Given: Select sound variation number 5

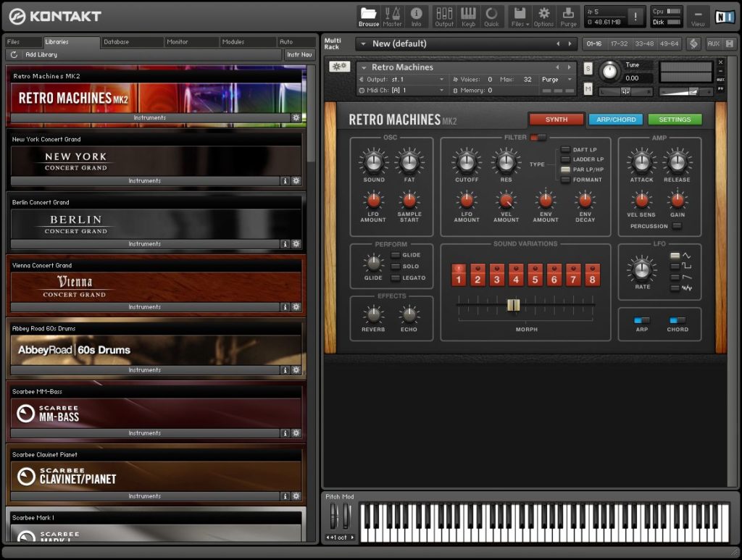Looking at the screenshot, I should 535,275.
